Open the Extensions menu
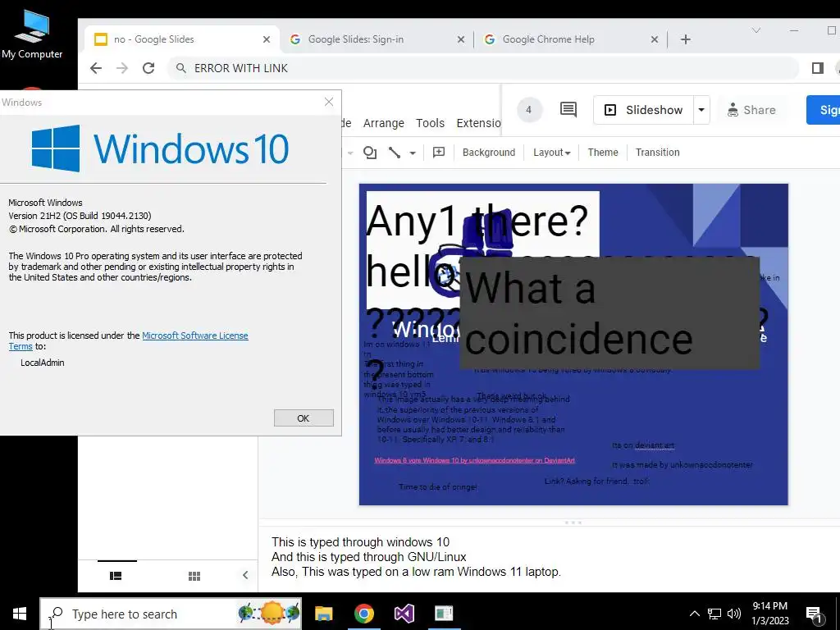 478,123
